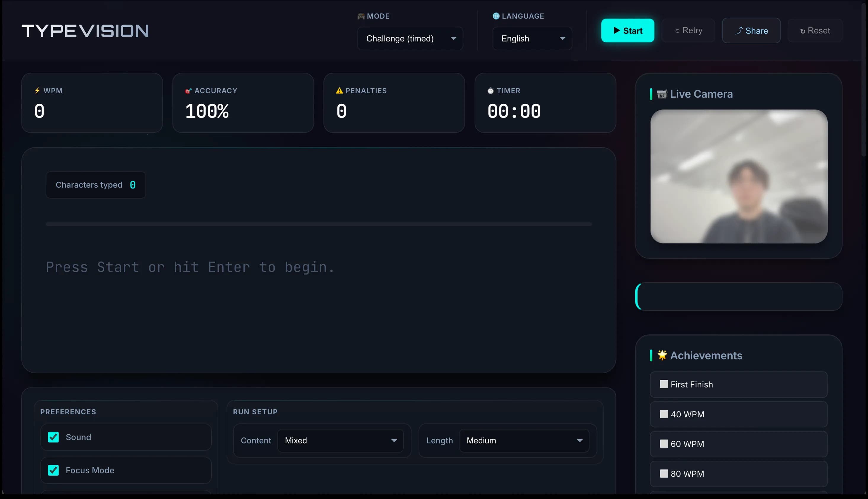Open the Medium length dropdown

[x=524, y=440]
